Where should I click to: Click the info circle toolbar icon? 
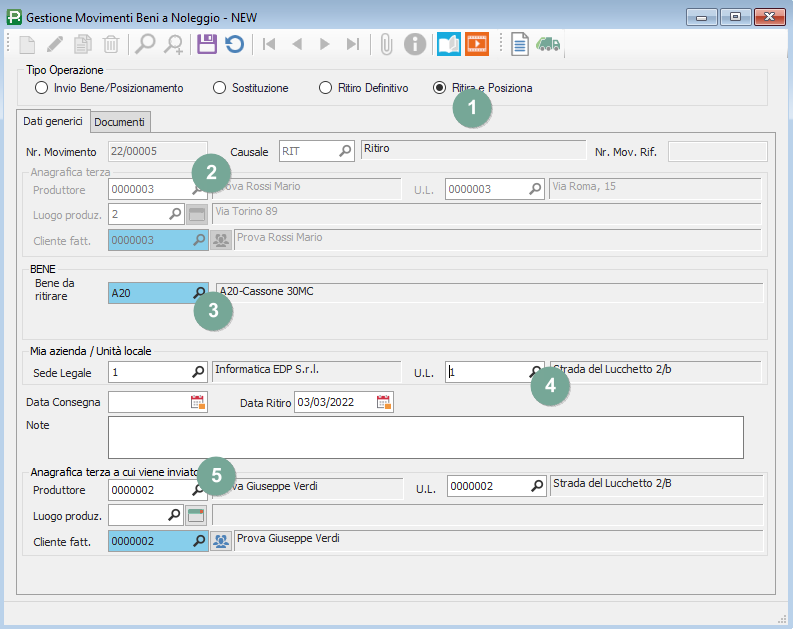[x=415, y=44]
